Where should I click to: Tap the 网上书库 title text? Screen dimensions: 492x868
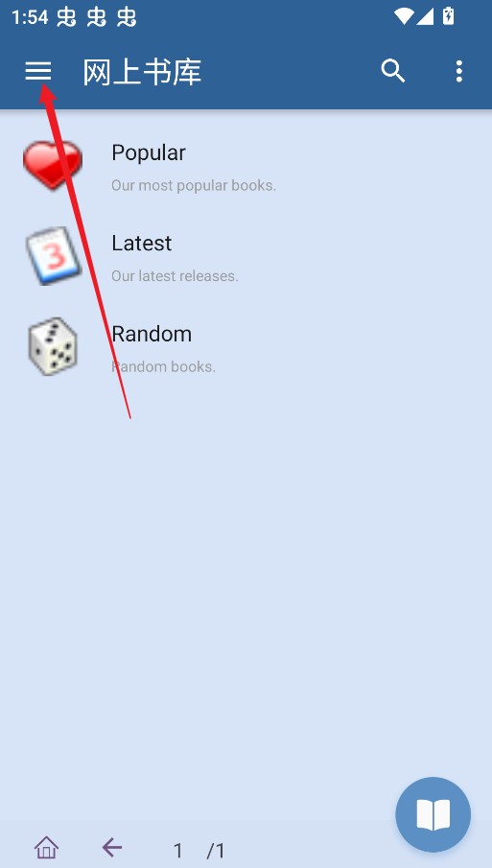[142, 72]
